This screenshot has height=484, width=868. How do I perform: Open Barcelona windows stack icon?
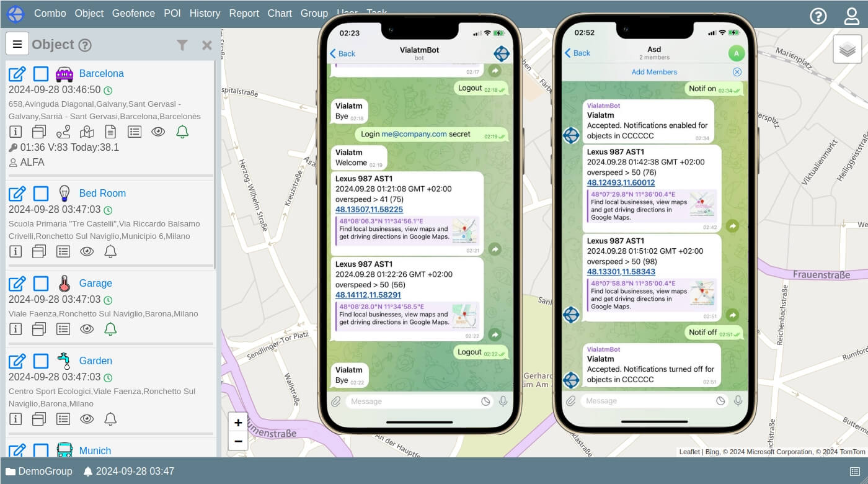(39, 132)
